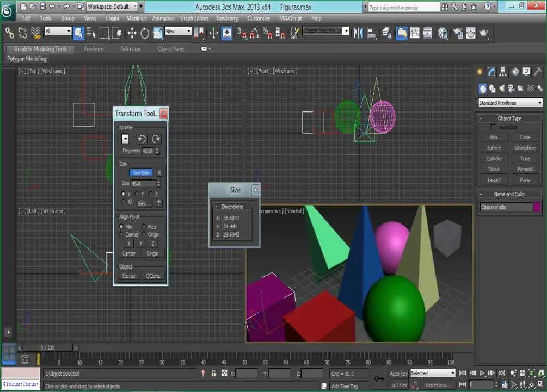Select the All radio in Size group
The image size is (547, 392).
(x=123, y=202)
